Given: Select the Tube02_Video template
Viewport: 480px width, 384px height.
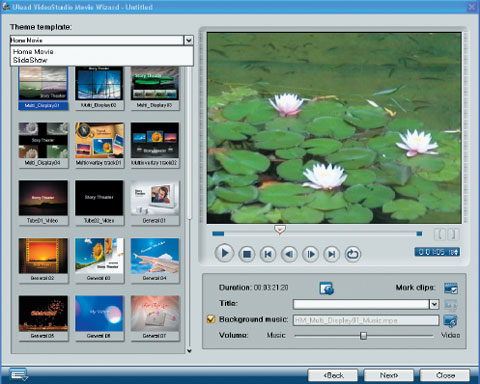Looking at the screenshot, I should tap(99, 202).
